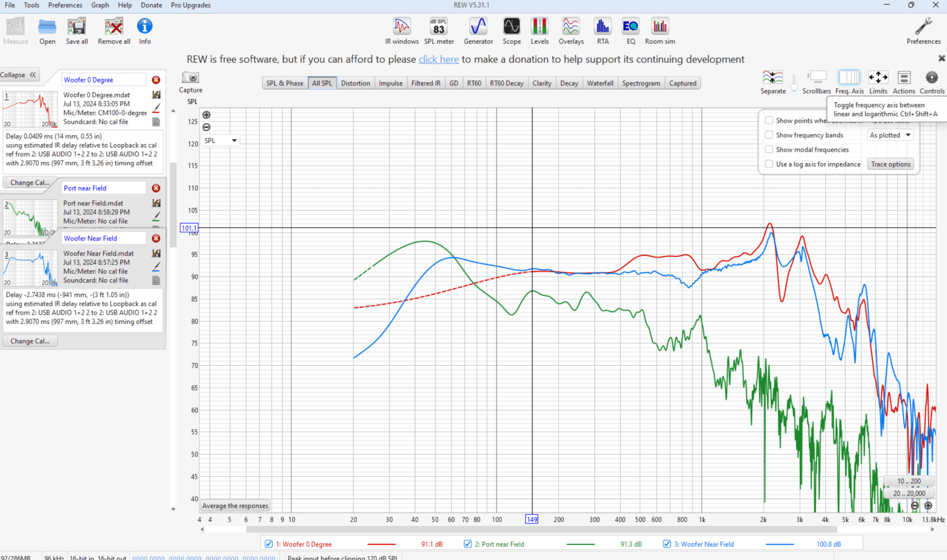Follow the click here donation link
Image resolution: width=947 pixels, height=560 pixels.
pos(439,59)
